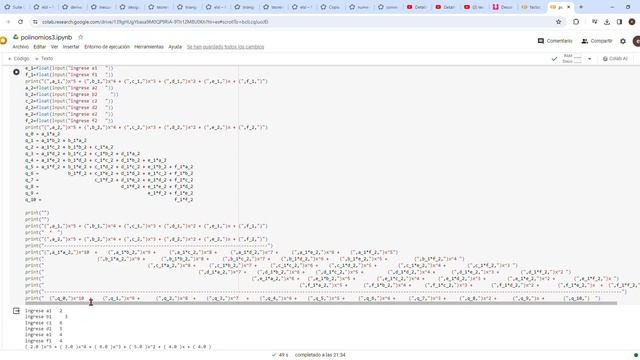
Task: Click 'Se han guardado todos los cambios' link
Action: (x=225, y=47)
